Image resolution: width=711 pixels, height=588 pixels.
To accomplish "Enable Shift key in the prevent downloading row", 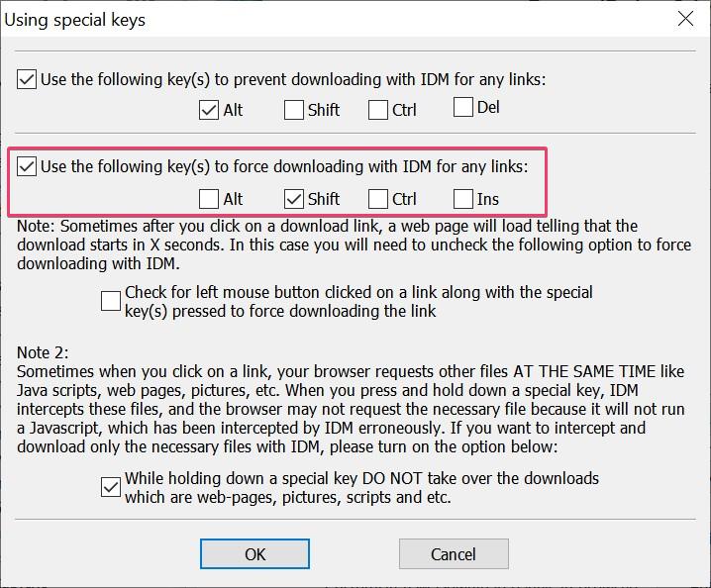I will tap(294, 110).
